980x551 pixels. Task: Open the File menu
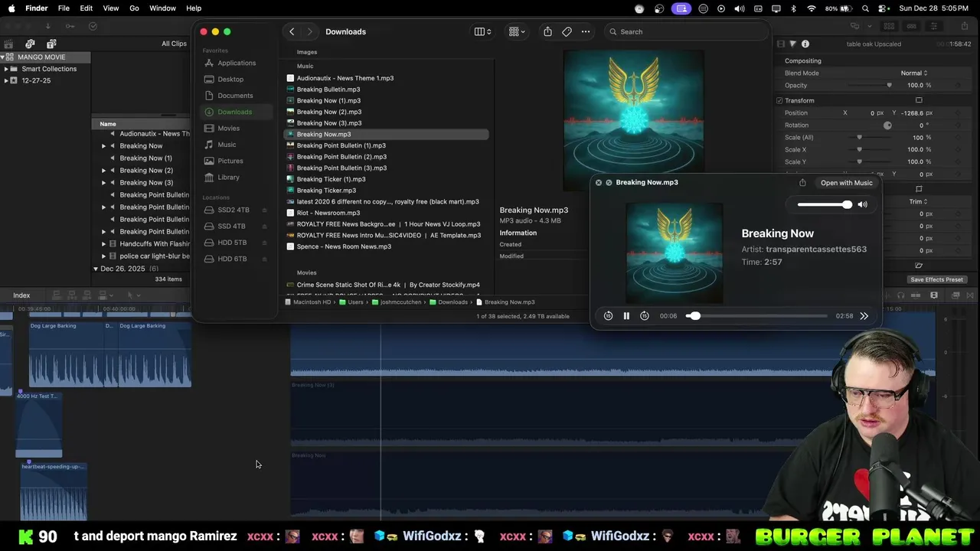point(64,8)
